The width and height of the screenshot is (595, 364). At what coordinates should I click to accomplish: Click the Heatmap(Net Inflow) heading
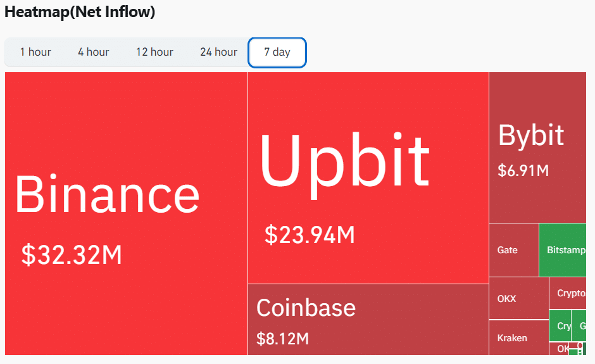click(x=80, y=12)
